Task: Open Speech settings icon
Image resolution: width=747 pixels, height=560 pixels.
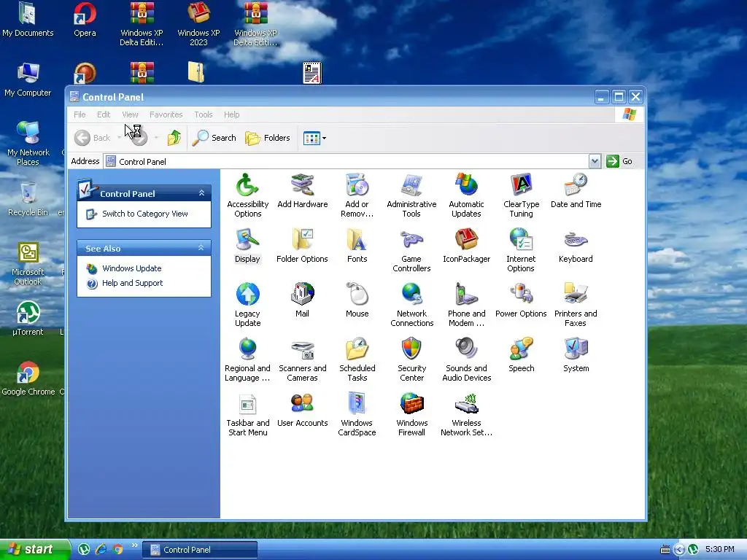Action: 521,355
